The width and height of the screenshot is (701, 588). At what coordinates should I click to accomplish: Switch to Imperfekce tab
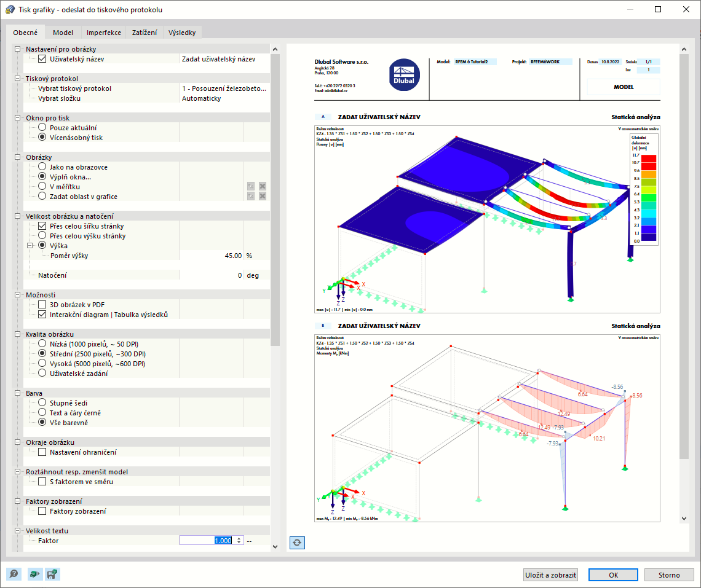tap(104, 32)
